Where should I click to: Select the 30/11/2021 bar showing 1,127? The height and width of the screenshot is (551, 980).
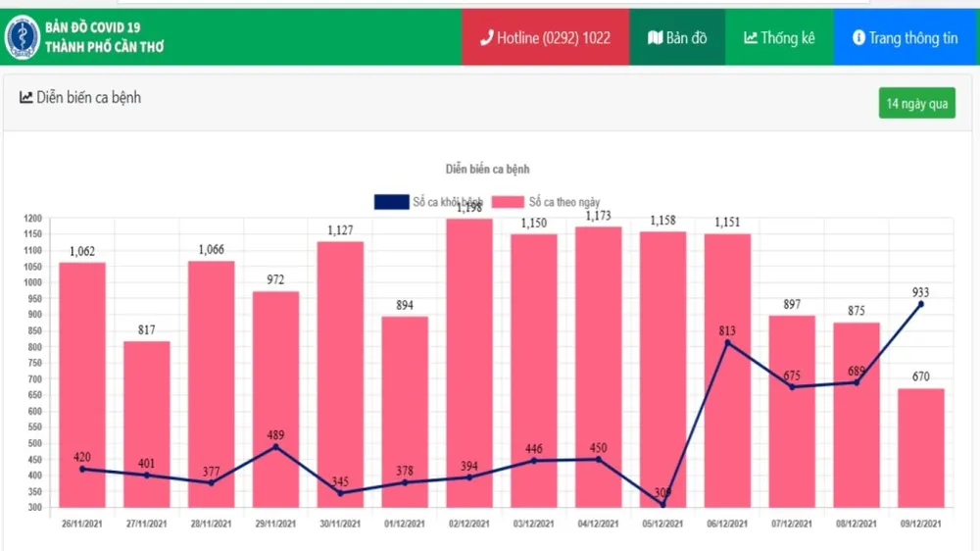click(x=340, y=373)
